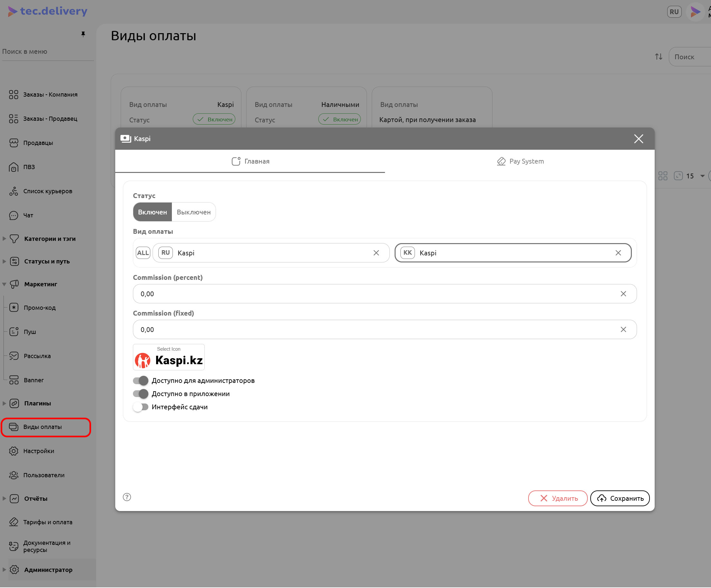Click the Поиск в меню field

(48, 52)
